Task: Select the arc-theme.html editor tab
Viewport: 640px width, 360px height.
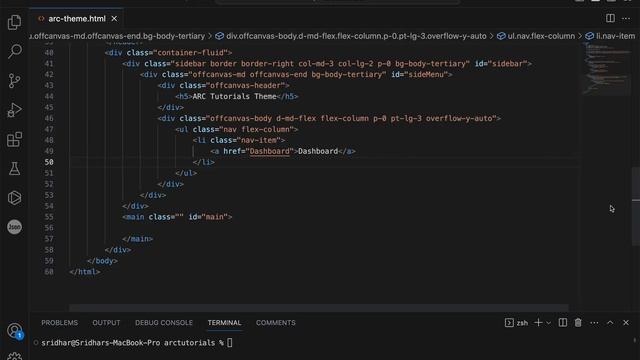Action: tap(77, 19)
